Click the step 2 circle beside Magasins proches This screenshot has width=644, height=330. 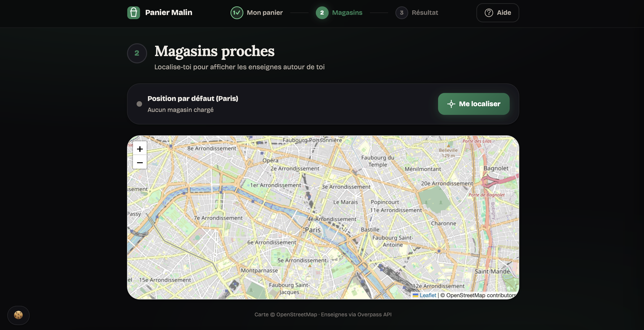pos(137,53)
